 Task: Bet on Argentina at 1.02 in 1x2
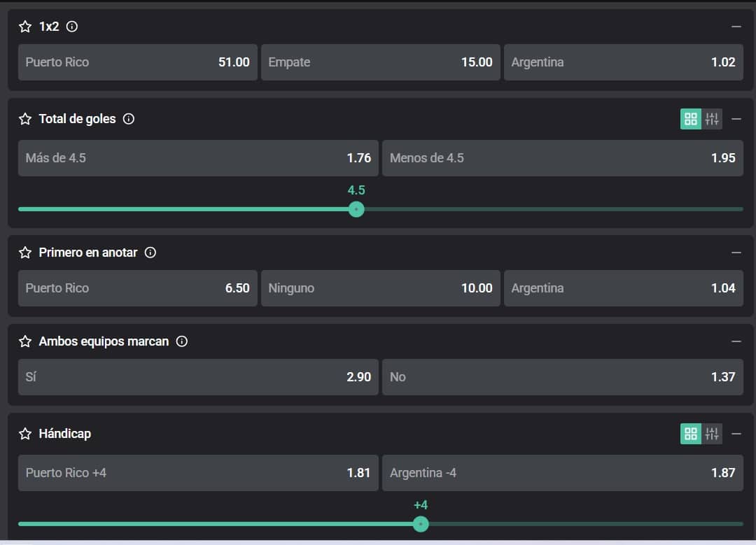tap(623, 62)
